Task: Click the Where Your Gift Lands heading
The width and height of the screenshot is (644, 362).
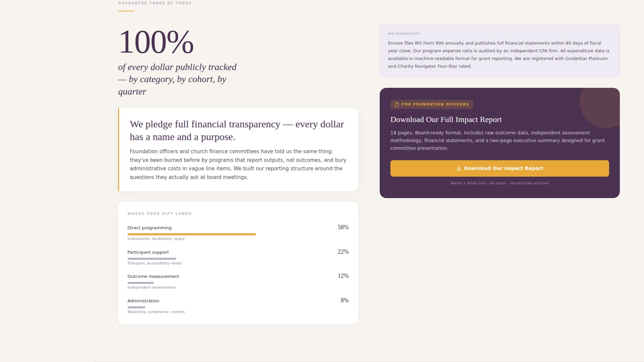Action: tap(159, 214)
